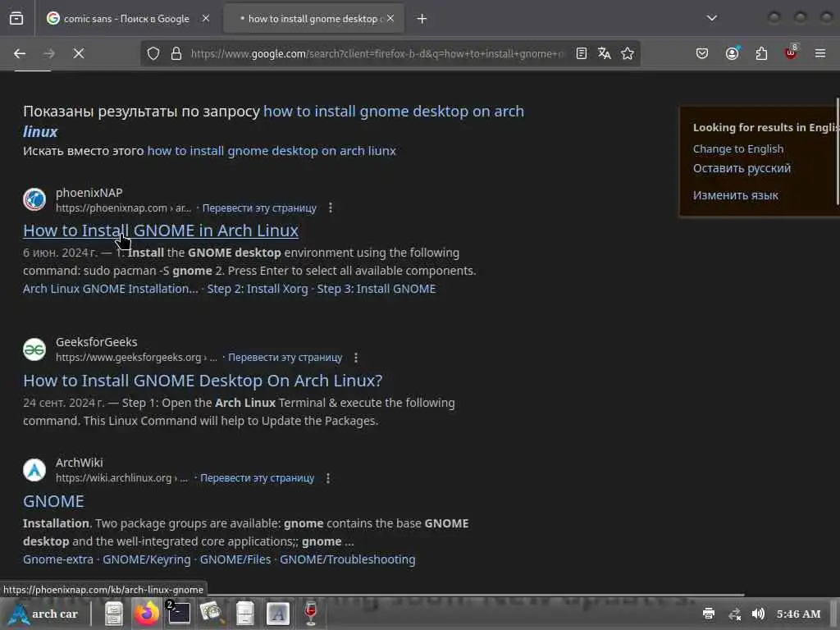Open the volume speaker tray icon
840x630 pixels.
point(758,614)
